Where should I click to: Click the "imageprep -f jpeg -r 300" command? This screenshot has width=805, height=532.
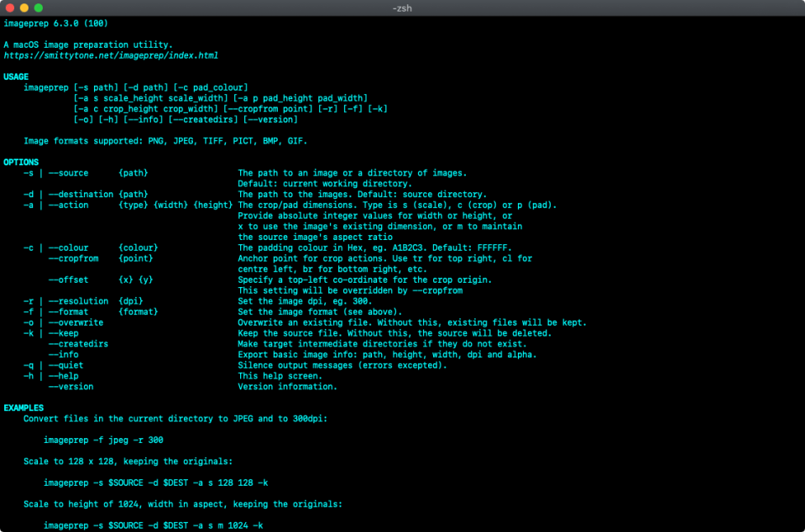pyautogui.click(x=103, y=440)
